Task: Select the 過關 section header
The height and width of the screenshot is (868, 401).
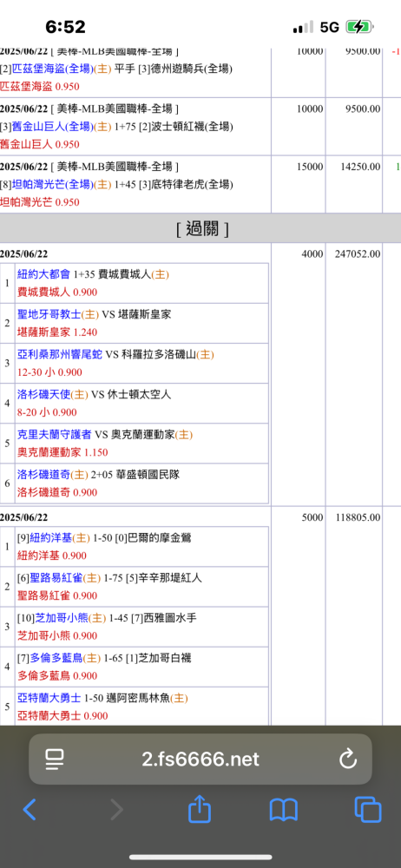Action: pos(200,228)
